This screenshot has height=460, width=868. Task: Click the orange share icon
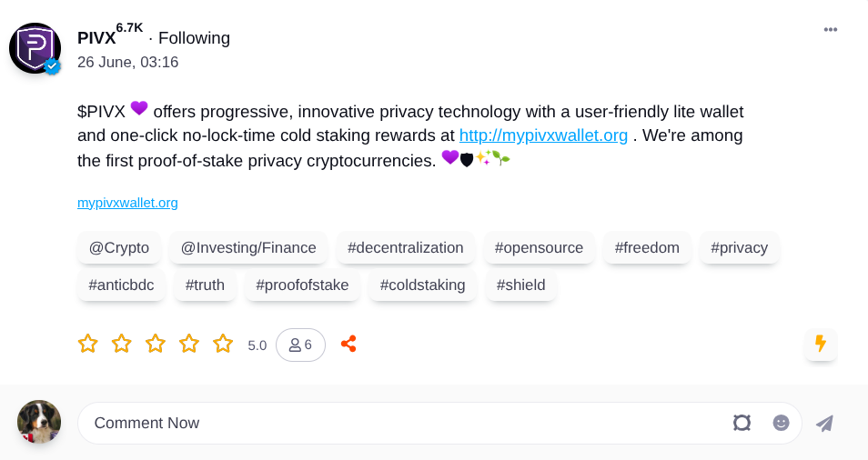[348, 344]
